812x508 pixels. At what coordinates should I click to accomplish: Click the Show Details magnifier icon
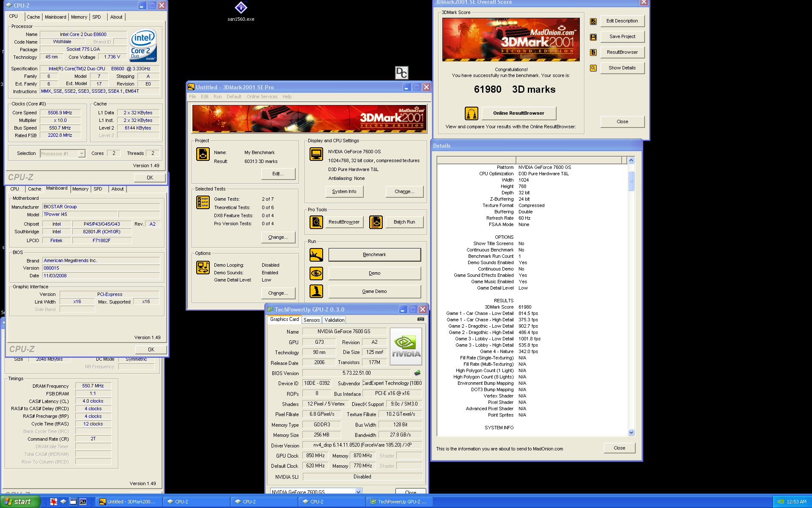coord(593,68)
